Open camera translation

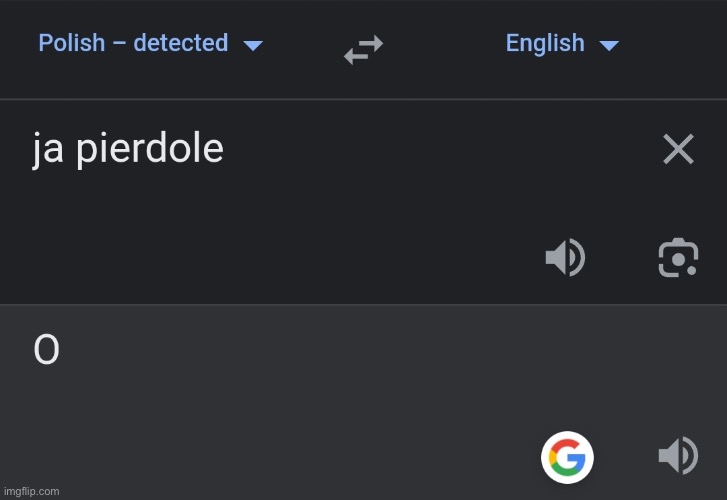(x=678, y=258)
